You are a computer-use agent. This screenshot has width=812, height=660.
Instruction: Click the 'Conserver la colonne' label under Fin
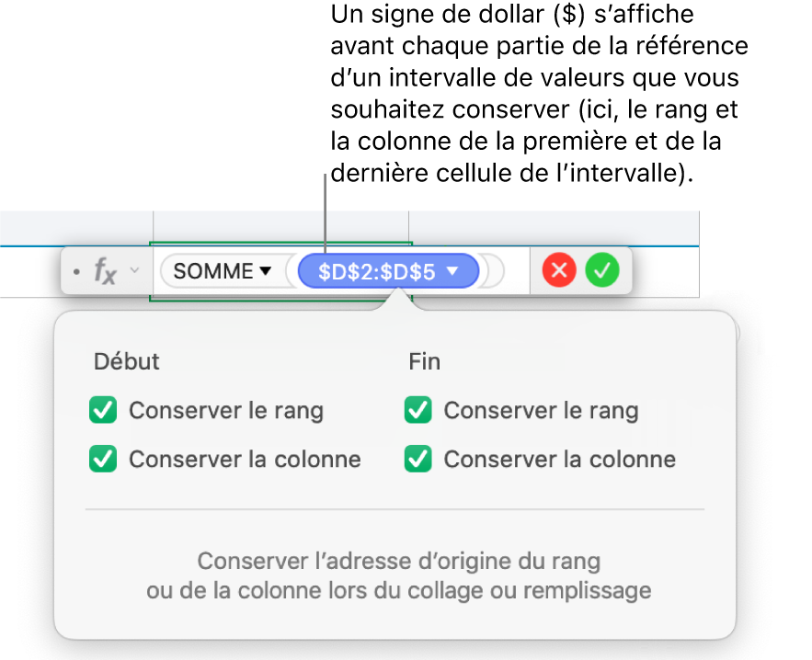560,459
